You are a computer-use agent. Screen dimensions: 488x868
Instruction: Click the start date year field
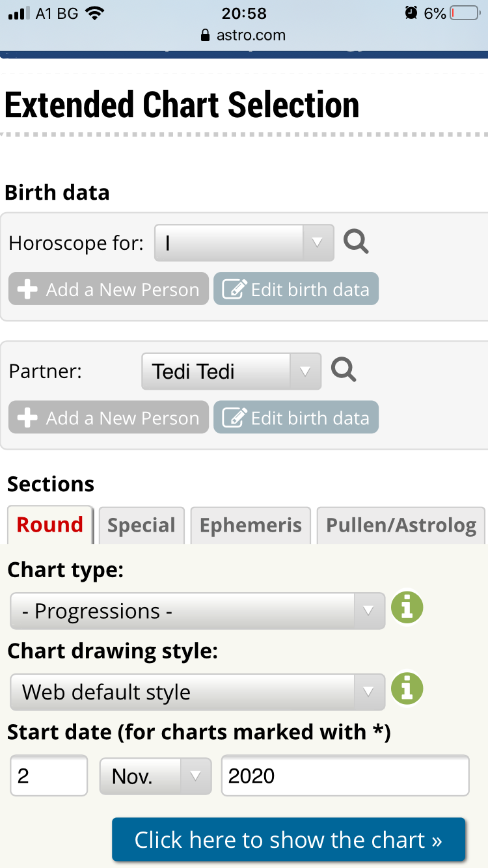tap(345, 776)
